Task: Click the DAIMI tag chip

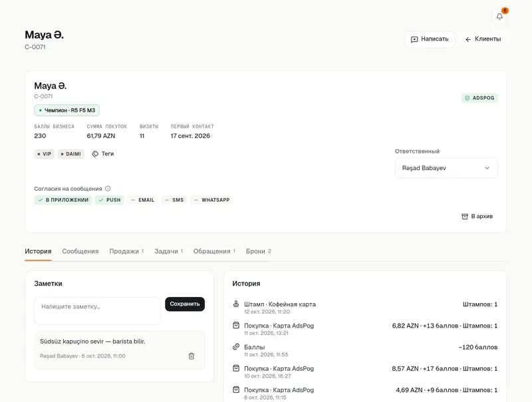Action: 71,154
